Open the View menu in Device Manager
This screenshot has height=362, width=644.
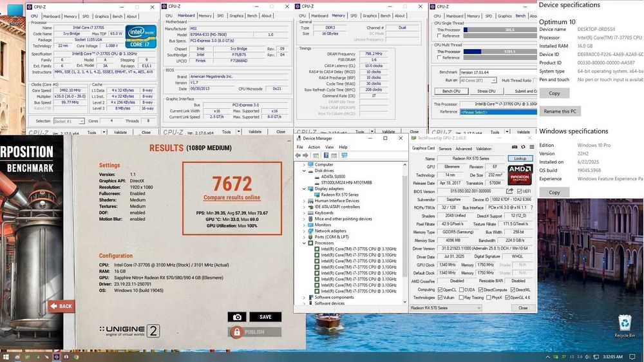(x=329, y=147)
